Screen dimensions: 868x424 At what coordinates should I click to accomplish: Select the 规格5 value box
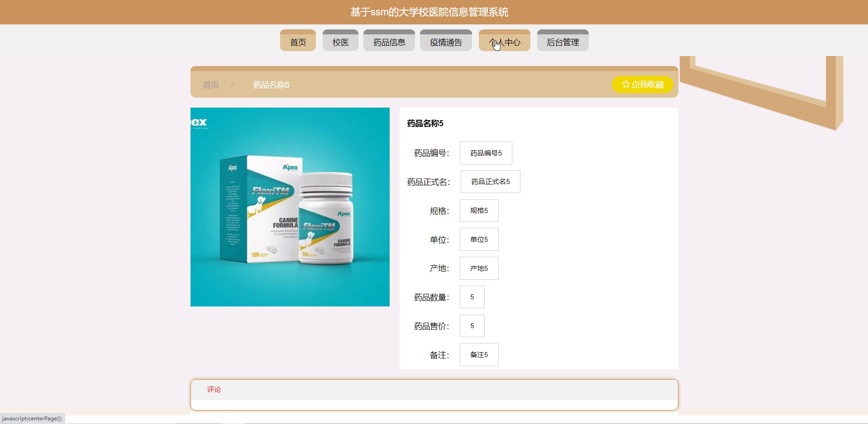pos(479,211)
